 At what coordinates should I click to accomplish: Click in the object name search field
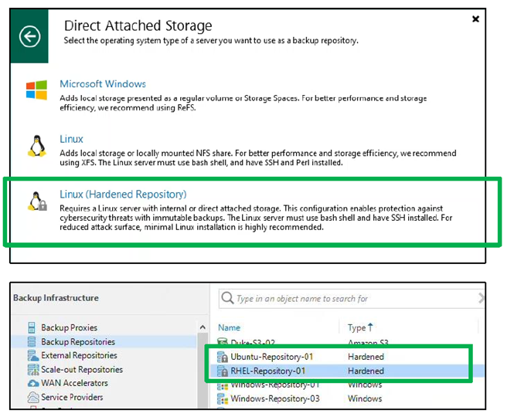[x=351, y=299]
